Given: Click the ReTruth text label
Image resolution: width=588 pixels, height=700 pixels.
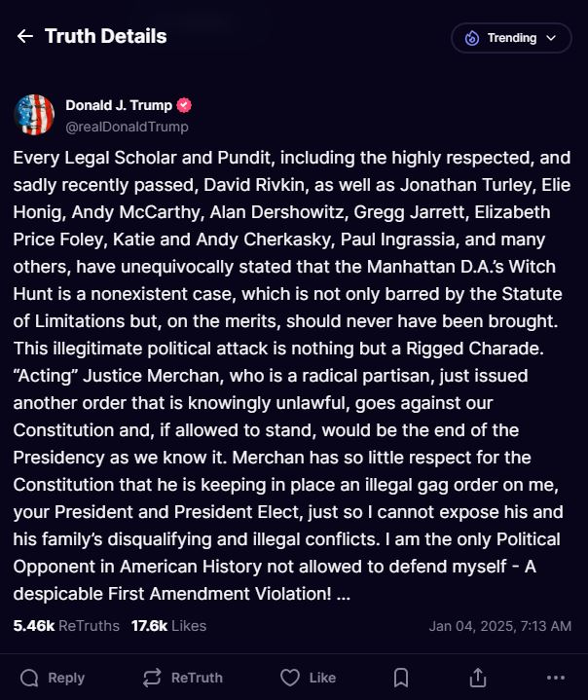Looking at the screenshot, I should [x=197, y=678].
